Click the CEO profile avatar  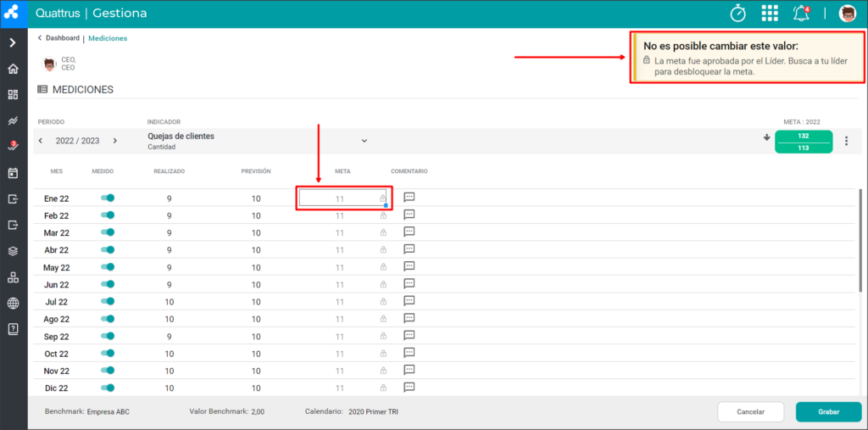49,64
